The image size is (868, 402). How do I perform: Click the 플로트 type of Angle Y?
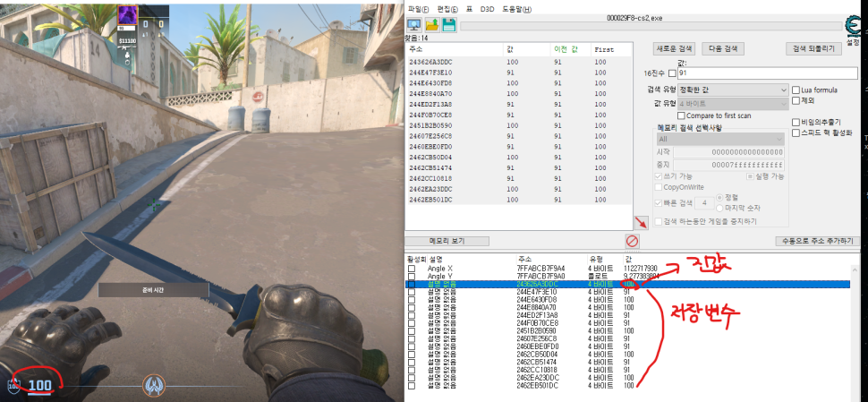click(598, 276)
